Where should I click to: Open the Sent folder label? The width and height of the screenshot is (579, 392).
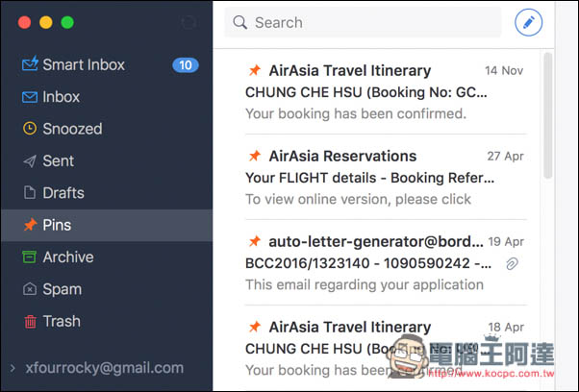59,160
